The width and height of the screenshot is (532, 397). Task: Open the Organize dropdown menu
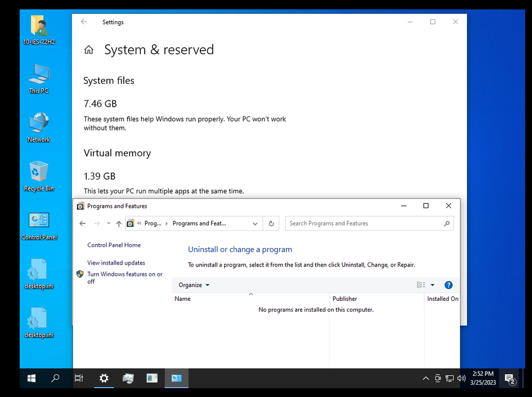tap(194, 285)
